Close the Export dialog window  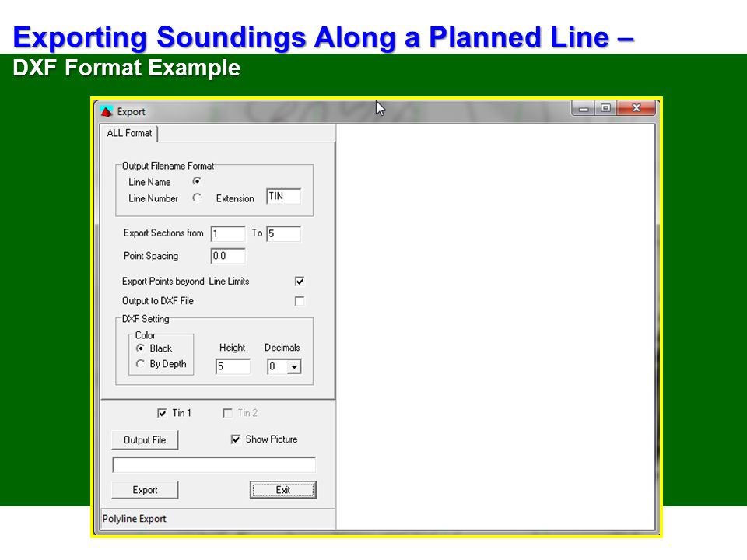[x=636, y=108]
